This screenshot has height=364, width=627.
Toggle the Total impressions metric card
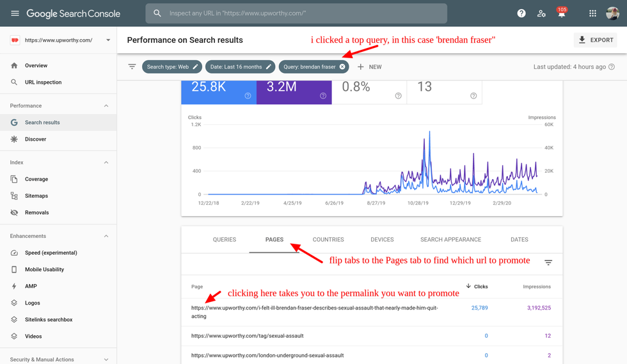(x=294, y=89)
